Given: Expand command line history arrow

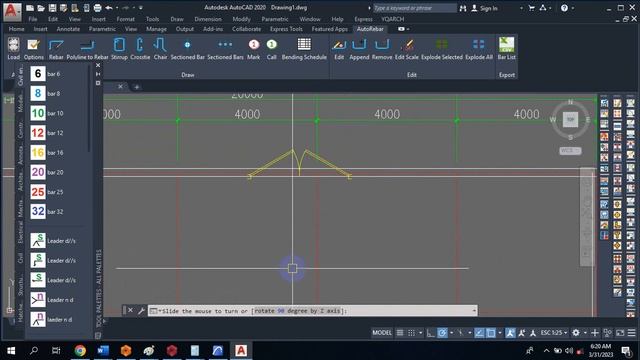Looking at the screenshot, I should point(473,311).
